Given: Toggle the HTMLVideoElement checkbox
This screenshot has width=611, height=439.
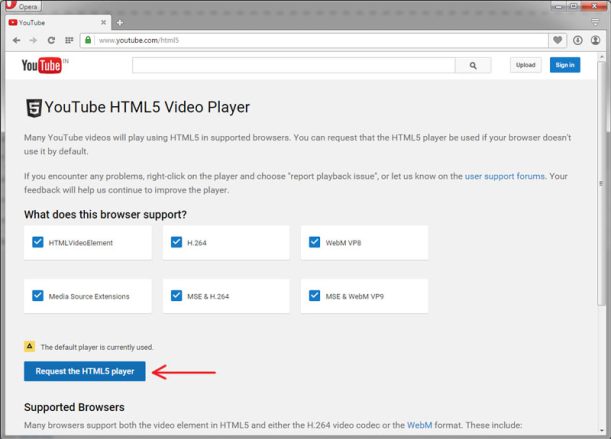Looking at the screenshot, I should [x=38, y=242].
